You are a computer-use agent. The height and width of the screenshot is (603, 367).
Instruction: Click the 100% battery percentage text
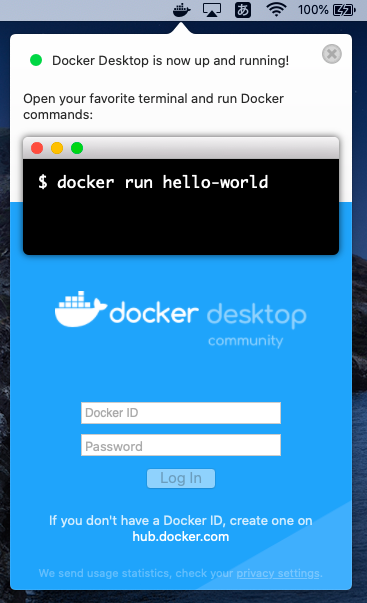313,10
